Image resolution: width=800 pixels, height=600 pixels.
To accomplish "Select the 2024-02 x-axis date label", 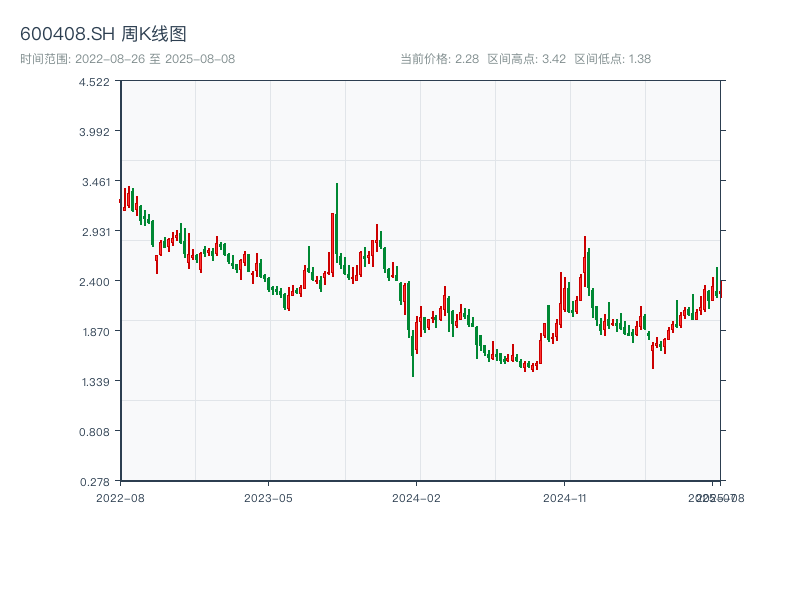I will point(417,497).
